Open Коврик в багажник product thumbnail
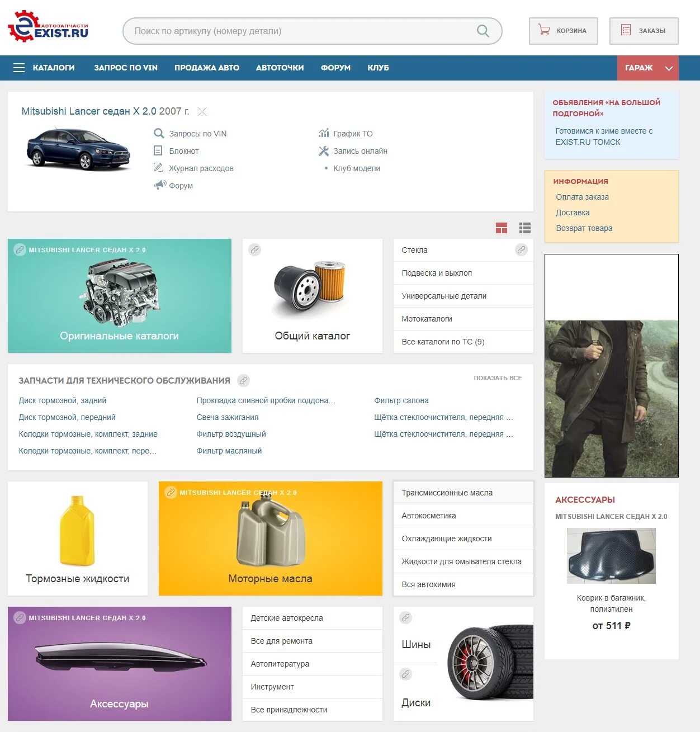Screen dimensions: 700x732 611,556
